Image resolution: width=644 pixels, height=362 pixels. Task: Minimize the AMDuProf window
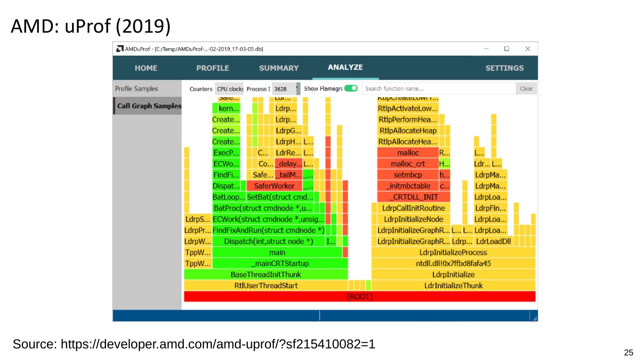coord(486,49)
